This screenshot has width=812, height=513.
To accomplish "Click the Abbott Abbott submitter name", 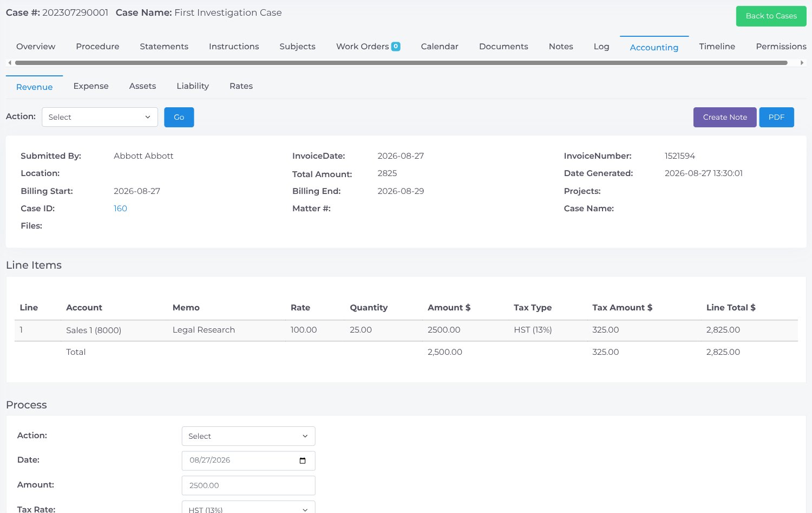I will pyautogui.click(x=143, y=156).
